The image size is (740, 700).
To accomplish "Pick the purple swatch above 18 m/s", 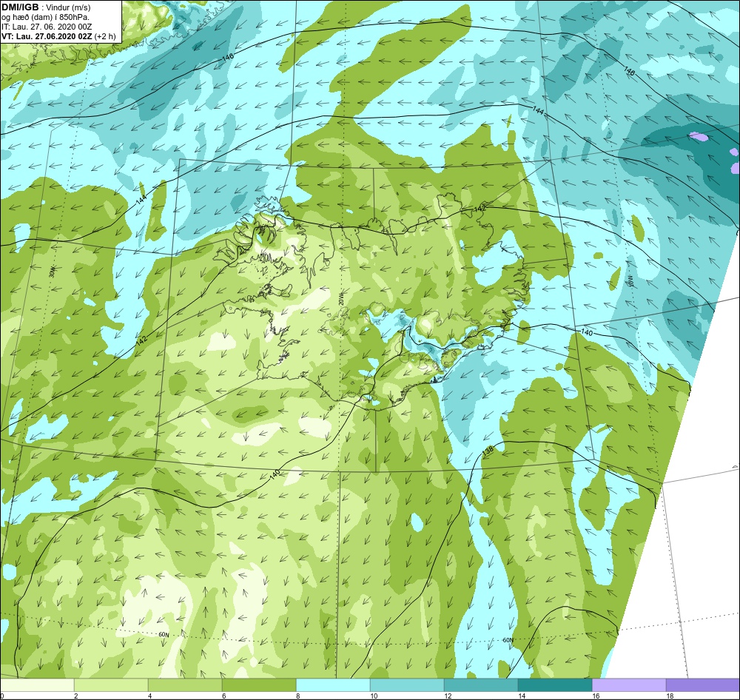I will point(703,684).
